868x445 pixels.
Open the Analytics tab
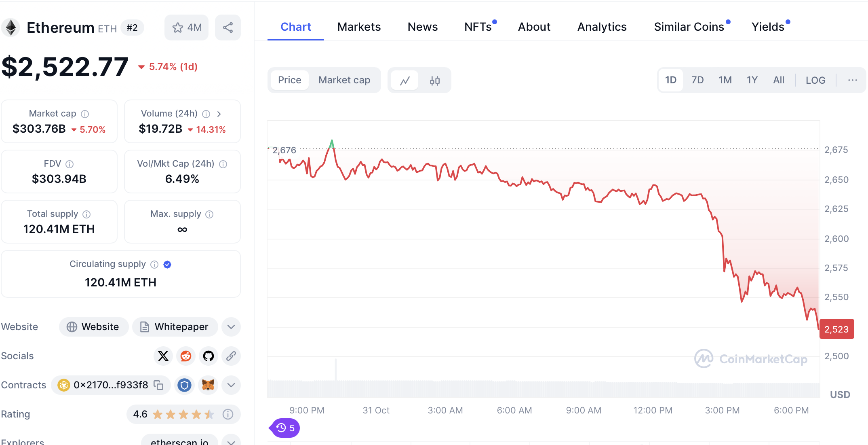pos(602,27)
